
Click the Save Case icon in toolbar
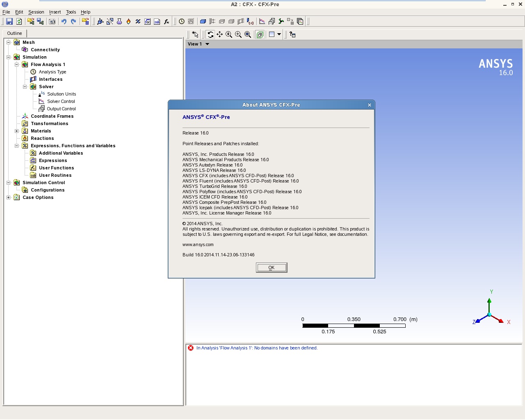[x=9, y=21]
